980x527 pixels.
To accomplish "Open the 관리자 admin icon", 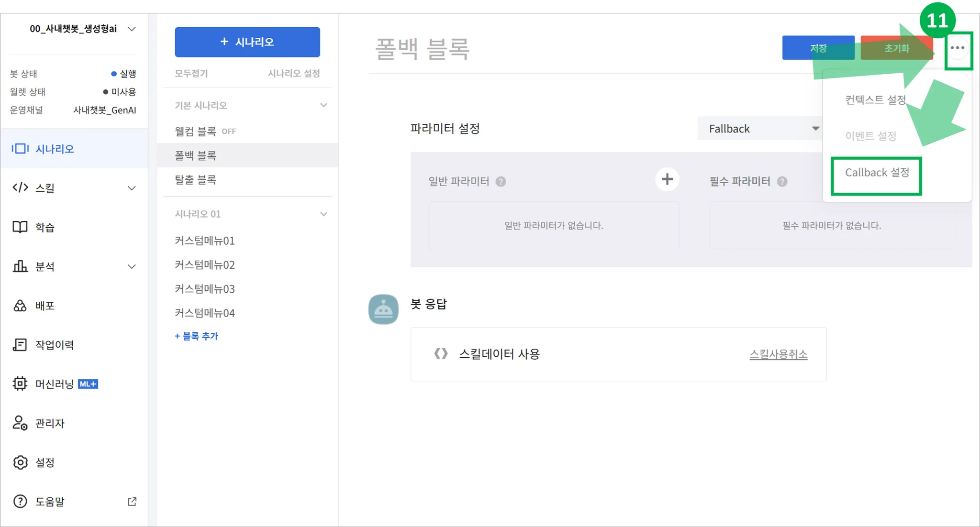I will pos(20,423).
